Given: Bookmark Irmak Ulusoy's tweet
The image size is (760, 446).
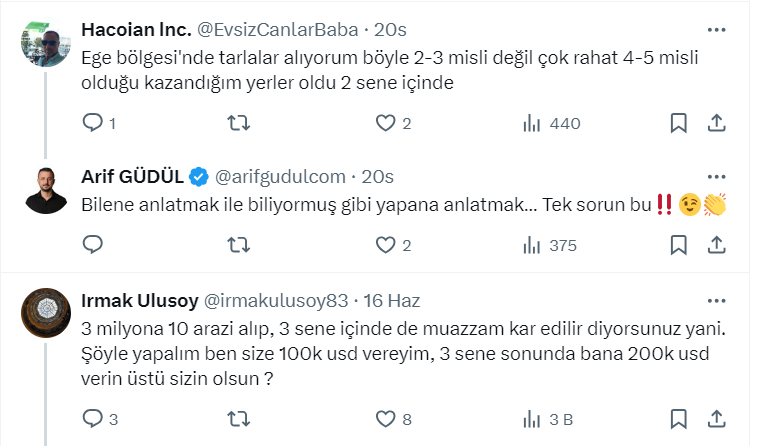Looking at the screenshot, I should click(x=678, y=417).
